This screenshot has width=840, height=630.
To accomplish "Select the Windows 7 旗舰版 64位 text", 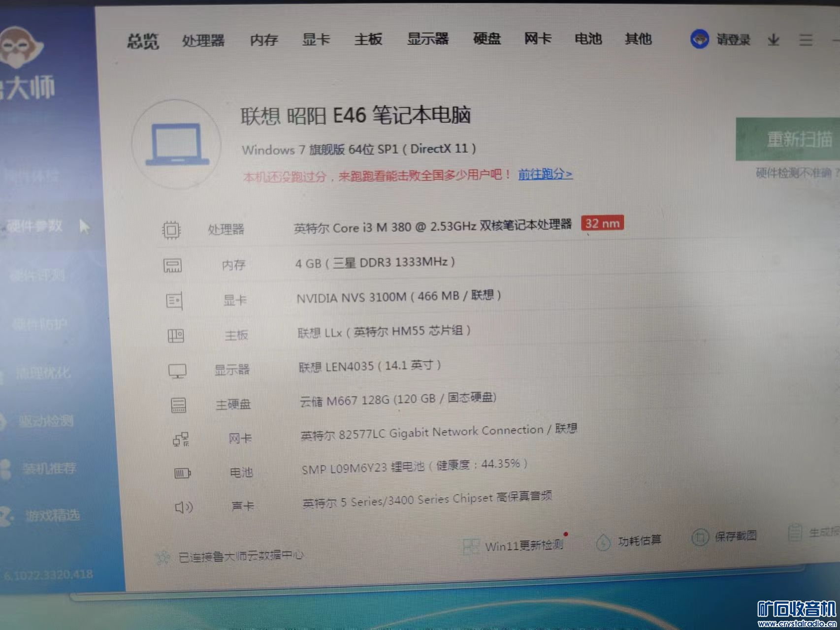I will tap(358, 149).
